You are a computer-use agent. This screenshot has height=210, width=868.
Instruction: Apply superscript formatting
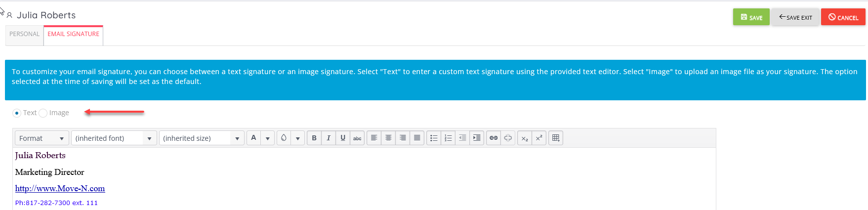[x=539, y=138]
